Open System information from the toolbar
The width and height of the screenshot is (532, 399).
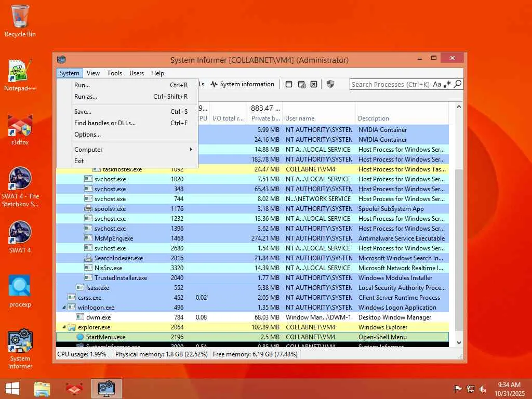[x=242, y=84]
